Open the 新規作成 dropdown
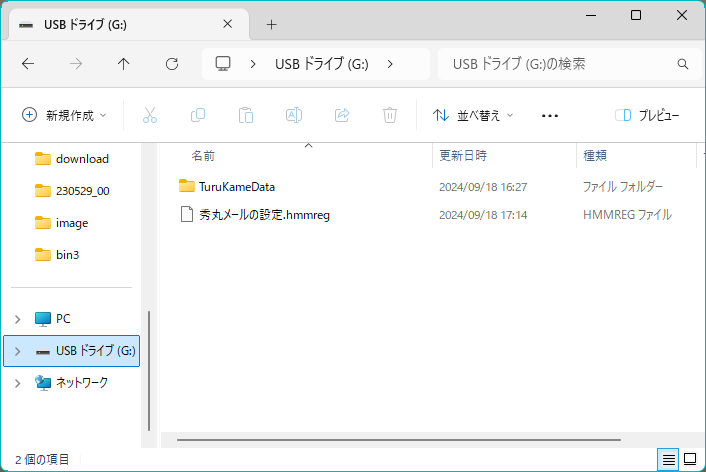Screen dimensions: 706x472 [64, 115]
